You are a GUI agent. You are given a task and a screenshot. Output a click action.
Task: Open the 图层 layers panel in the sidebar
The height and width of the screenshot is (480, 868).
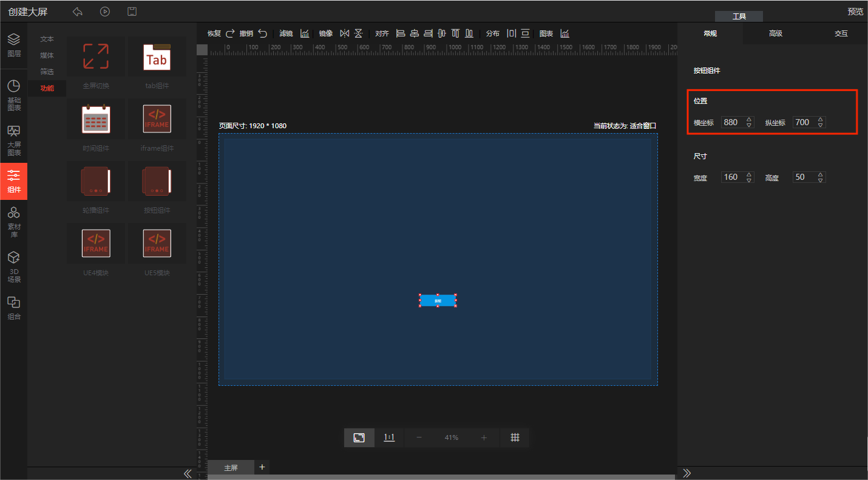pyautogui.click(x=13, y=45)
